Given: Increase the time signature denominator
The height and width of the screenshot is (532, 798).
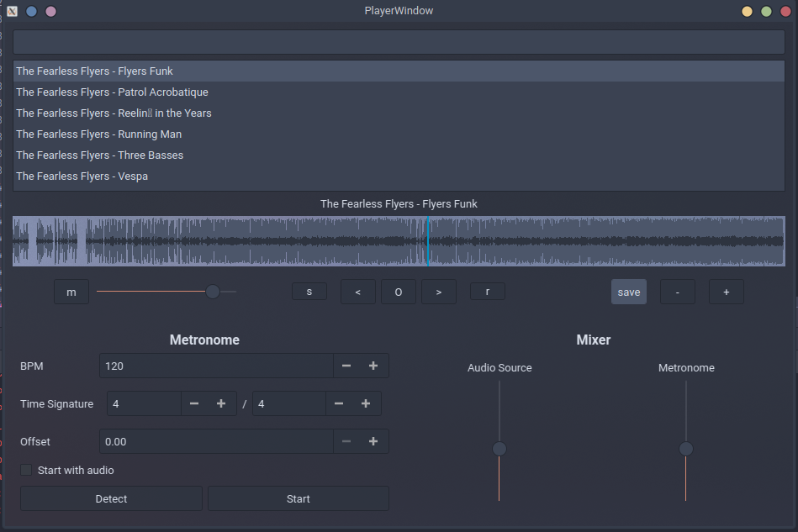Looking at the screenshot, I should coord(366,403).
